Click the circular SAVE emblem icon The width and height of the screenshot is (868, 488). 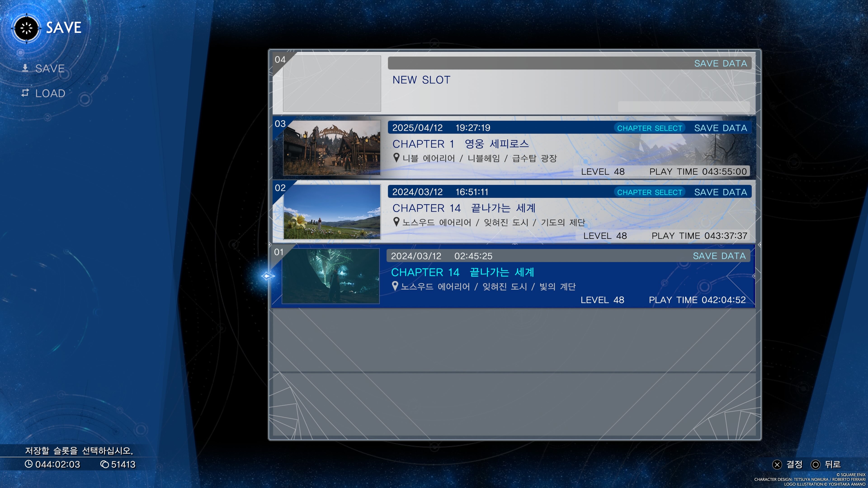click(26, 28)
